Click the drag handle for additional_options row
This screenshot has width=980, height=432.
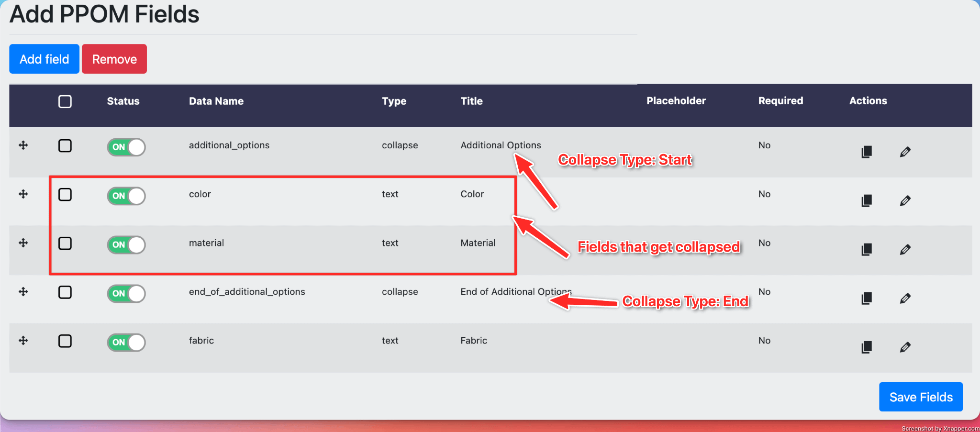(x=23, y=145)
